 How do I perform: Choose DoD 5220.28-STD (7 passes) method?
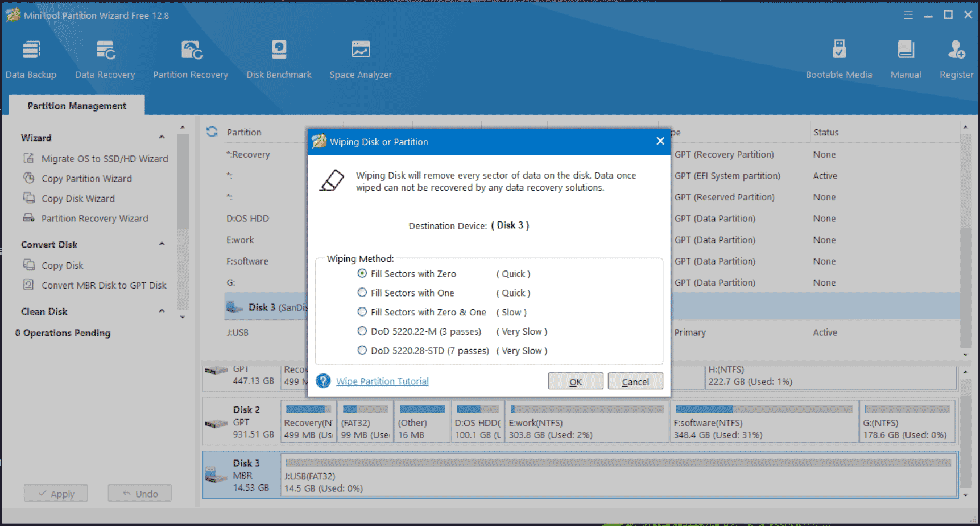(x=362, y=351)
